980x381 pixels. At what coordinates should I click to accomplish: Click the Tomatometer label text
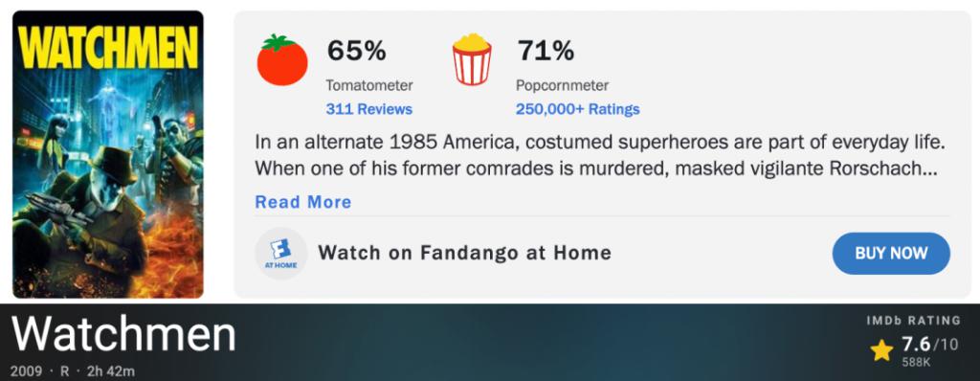pos(369,85)
